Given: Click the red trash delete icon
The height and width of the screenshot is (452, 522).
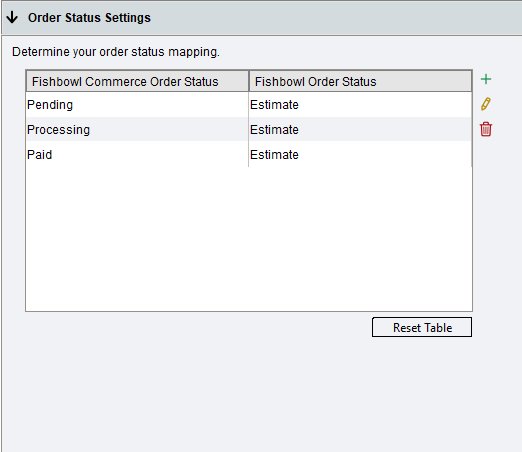Looking at the screenshot, I should [x=486, y=129].
